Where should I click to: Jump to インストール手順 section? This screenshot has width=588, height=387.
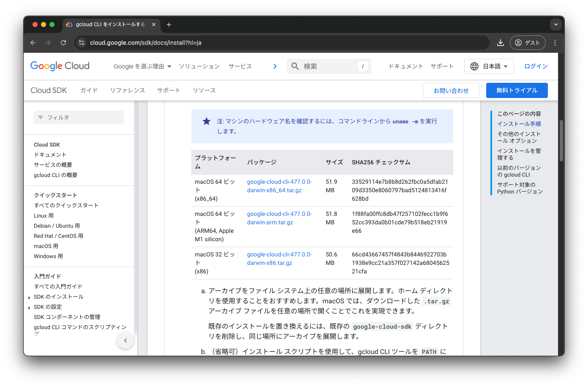point(519,124)
